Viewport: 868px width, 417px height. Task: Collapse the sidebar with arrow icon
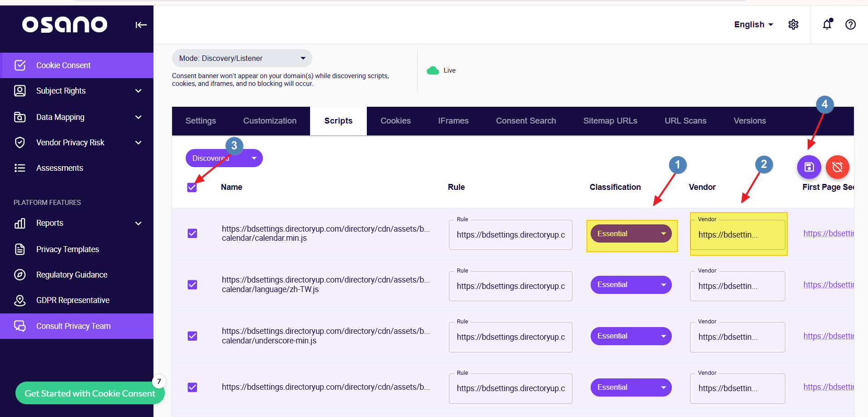point(141,25)
